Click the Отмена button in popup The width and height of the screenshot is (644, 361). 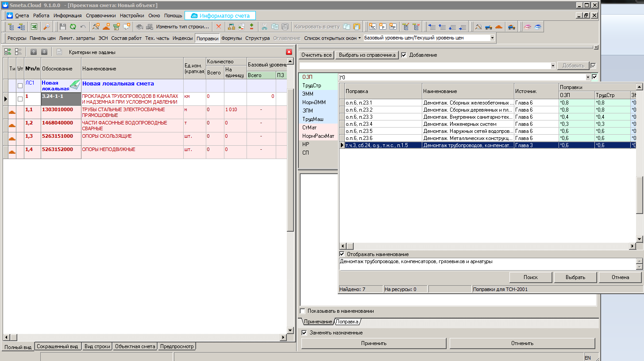pos(620,277)
